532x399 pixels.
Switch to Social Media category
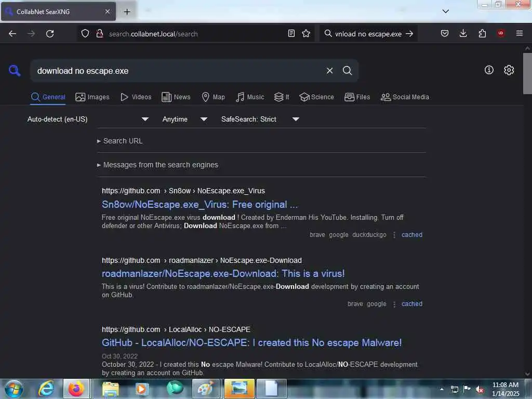coord(405,97)
